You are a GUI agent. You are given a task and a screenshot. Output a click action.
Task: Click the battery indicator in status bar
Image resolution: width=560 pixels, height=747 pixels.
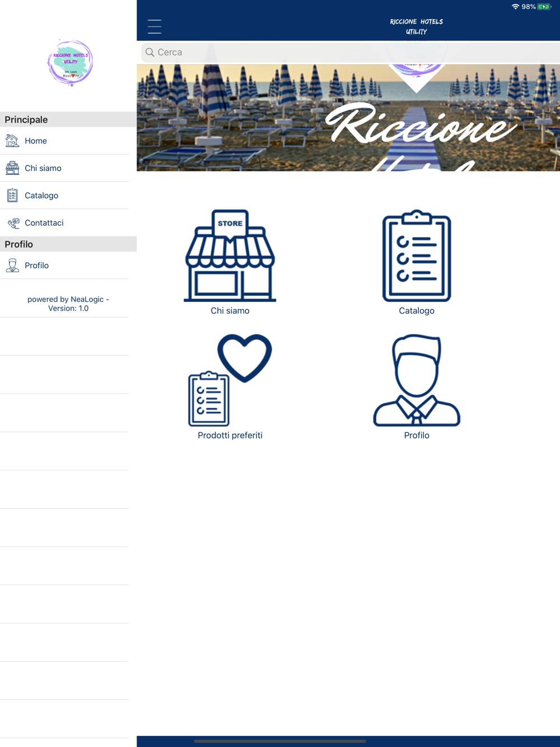pos(544,7)
